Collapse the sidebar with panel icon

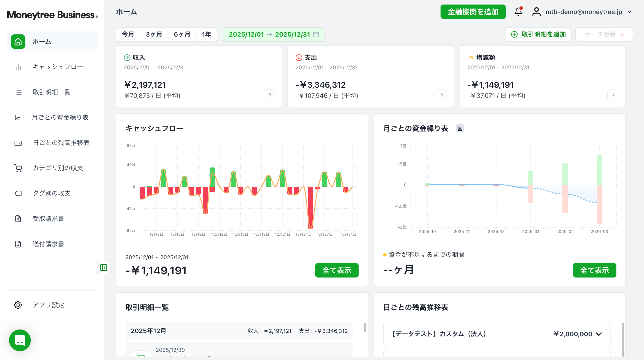point(103,268)
